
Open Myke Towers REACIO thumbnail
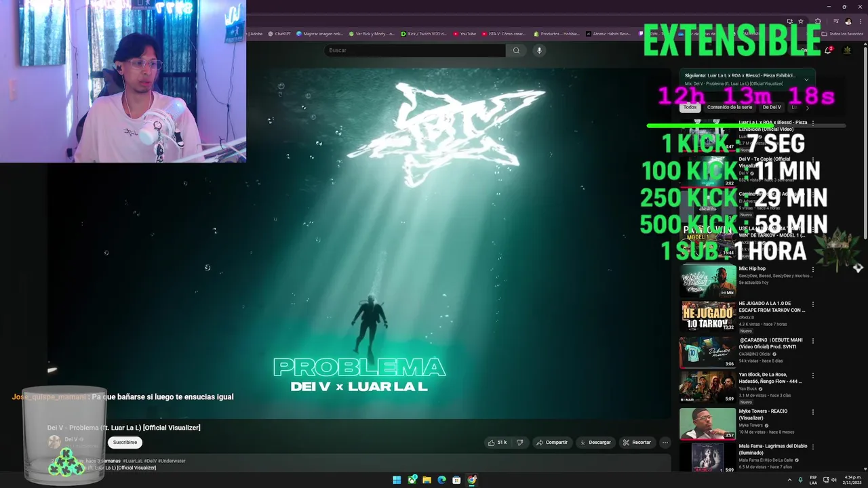click(708, 424)
